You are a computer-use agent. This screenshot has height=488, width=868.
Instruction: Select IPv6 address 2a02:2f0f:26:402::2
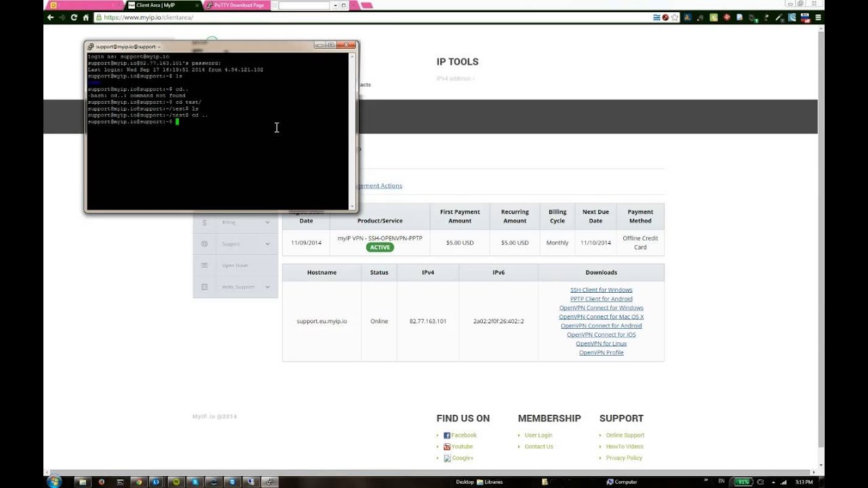(x=498, y=321)
